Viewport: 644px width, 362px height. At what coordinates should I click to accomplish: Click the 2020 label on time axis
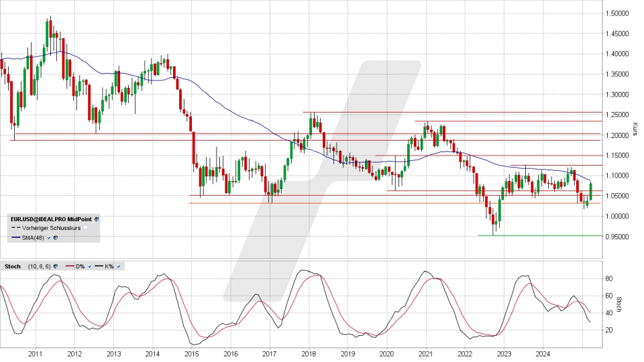click(x=386, y=354)
